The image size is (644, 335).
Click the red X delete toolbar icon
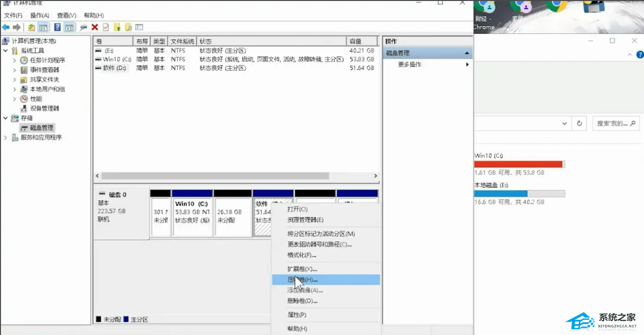coord(95,27)
